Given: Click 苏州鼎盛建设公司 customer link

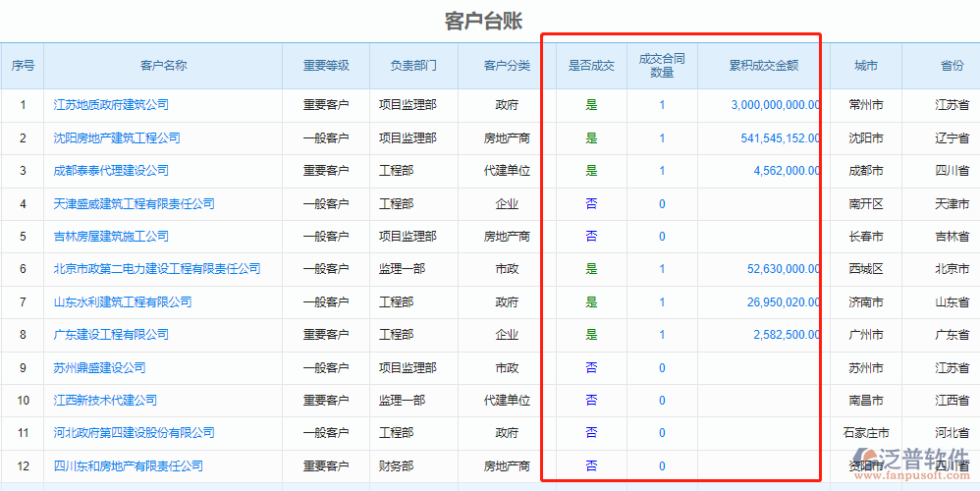Looking at the screenshot, I should tap(99, 368).
